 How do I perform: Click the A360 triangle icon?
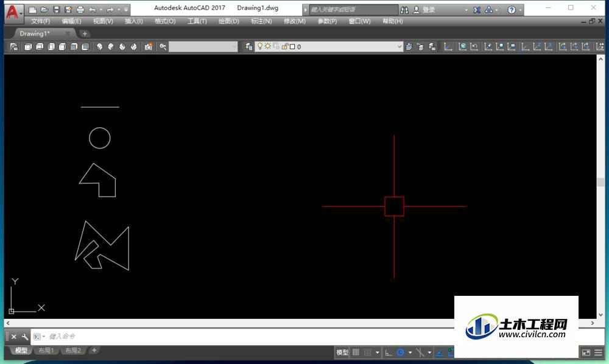click(x=488, y=10)
